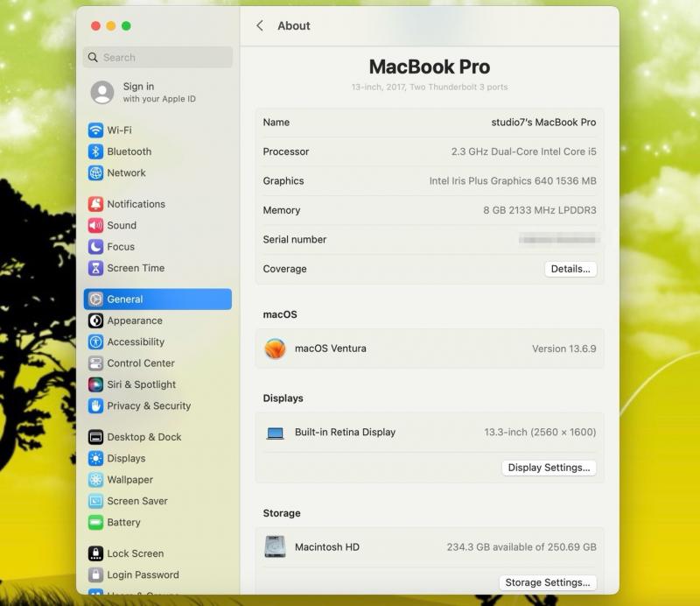This screenshot has height=606, width=700.
Task: Click the blurred Serial number value
Action: click(558, 240)
